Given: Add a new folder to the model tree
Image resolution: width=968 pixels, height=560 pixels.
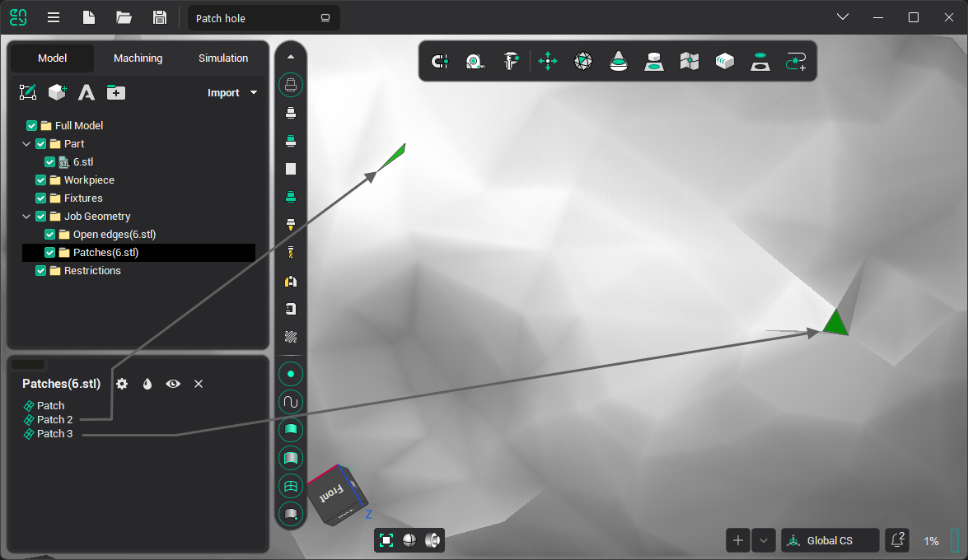Looking at the screenshot, I should (x=115, y=92).
